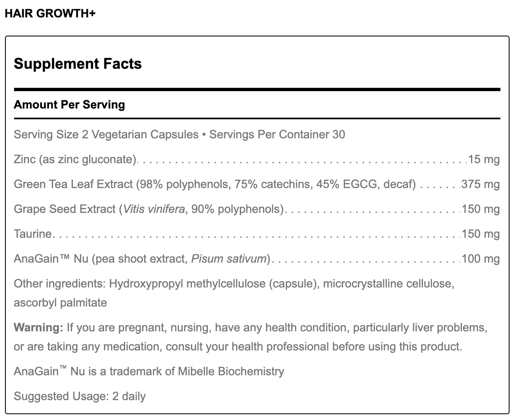Click the 15 mg zinc amount
Screen dimensions: 517x420
tap(484, 159)
